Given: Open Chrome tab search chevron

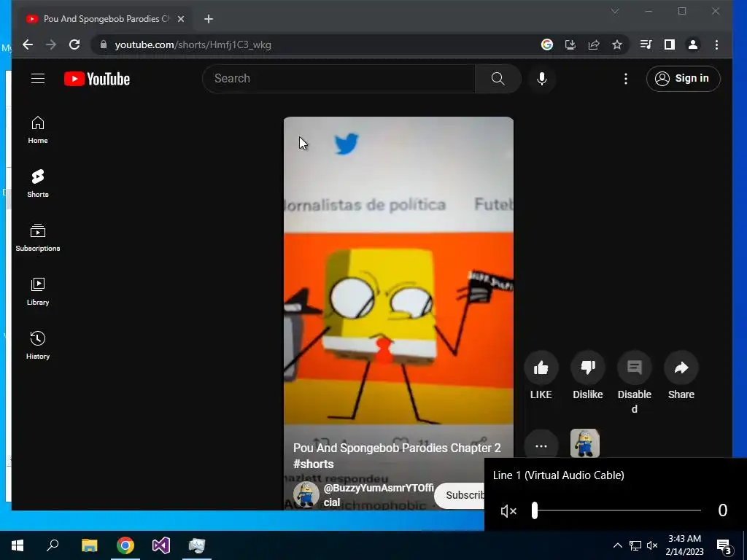Looking at the screenshot, I should (614, 11).
